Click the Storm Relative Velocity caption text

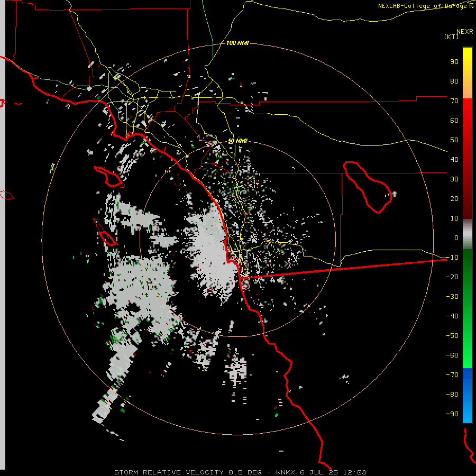[240, 472]
